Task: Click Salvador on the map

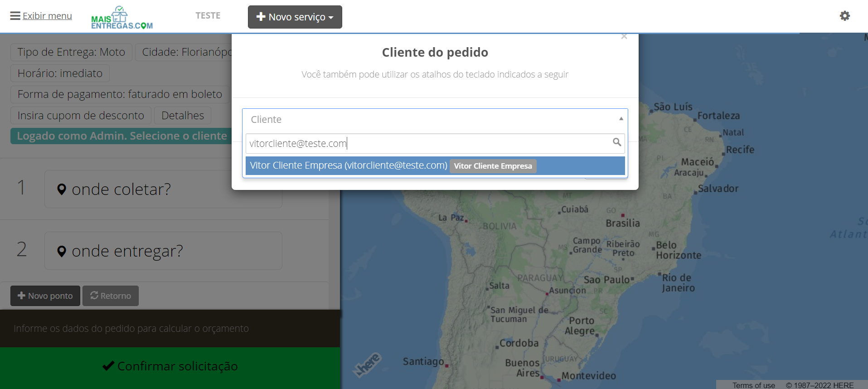Action: (718, 189)
